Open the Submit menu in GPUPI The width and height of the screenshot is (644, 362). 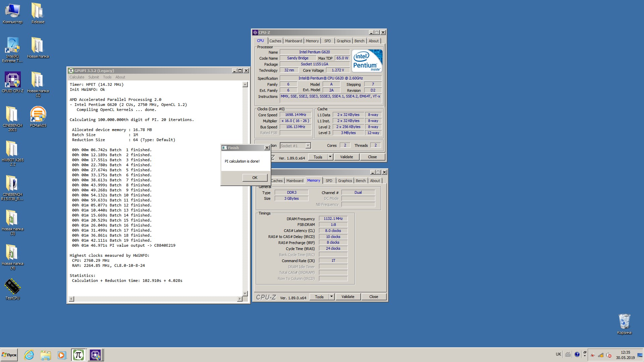pyautogui.click(x=94, y=77)
